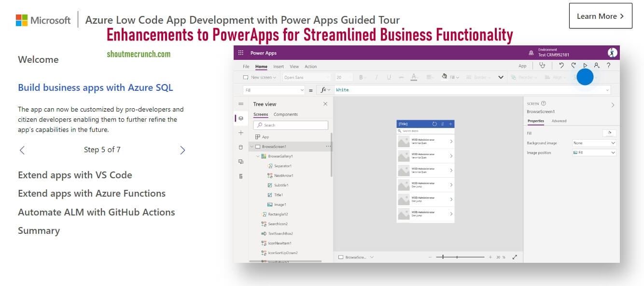Select Rectangle12 in tree view

tap(278, 214)
